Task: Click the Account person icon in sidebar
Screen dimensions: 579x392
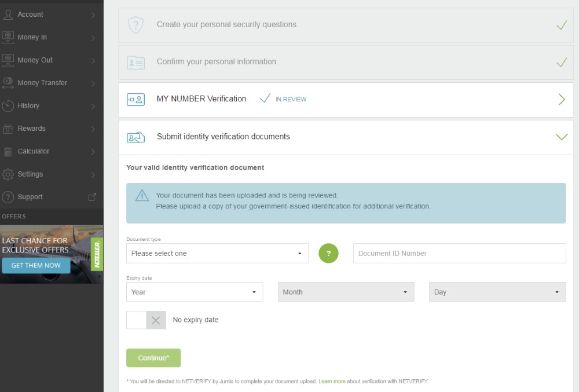Action: [8, 14]
